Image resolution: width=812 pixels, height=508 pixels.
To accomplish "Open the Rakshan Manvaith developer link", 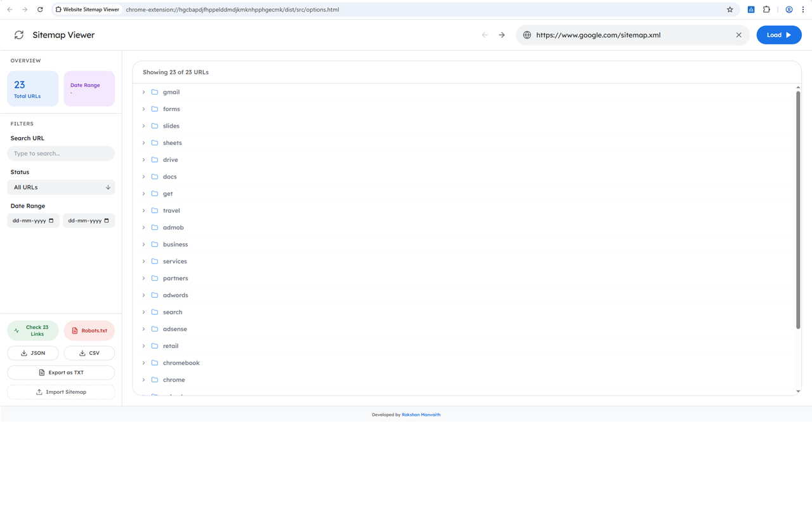I will (421, 415).
